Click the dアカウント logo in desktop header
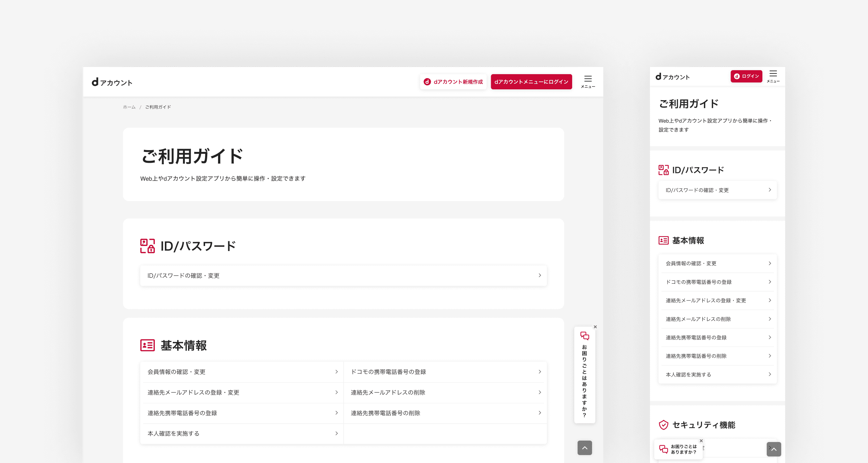Viewport: 868px width, 463px height. pyautogui.click(x=112, y=82)
